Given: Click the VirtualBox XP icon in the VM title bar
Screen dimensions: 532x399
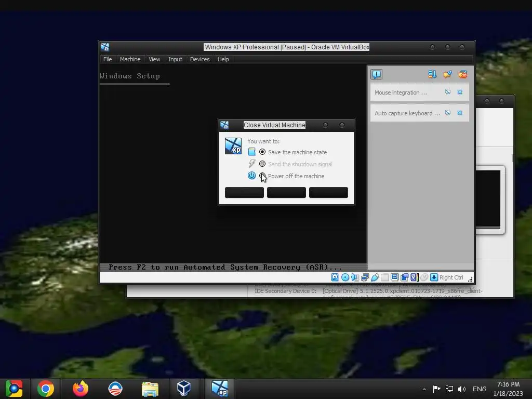Looking at the screenshot, I should click(105, 47).
